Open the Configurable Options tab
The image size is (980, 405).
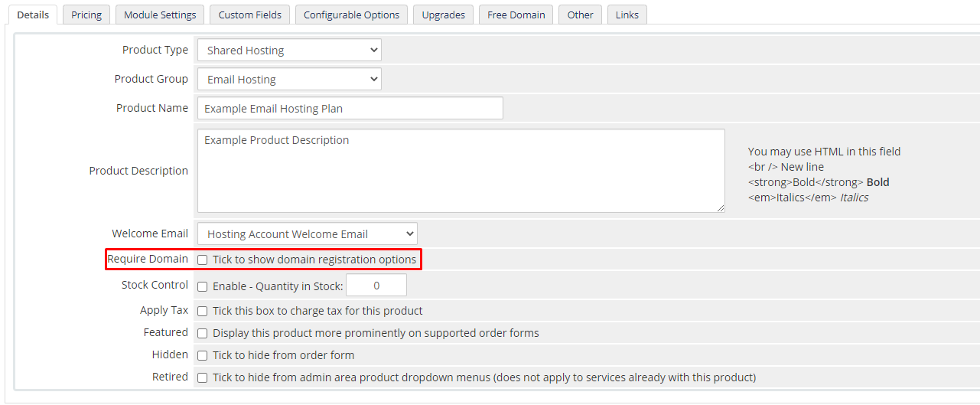[351, 15]
